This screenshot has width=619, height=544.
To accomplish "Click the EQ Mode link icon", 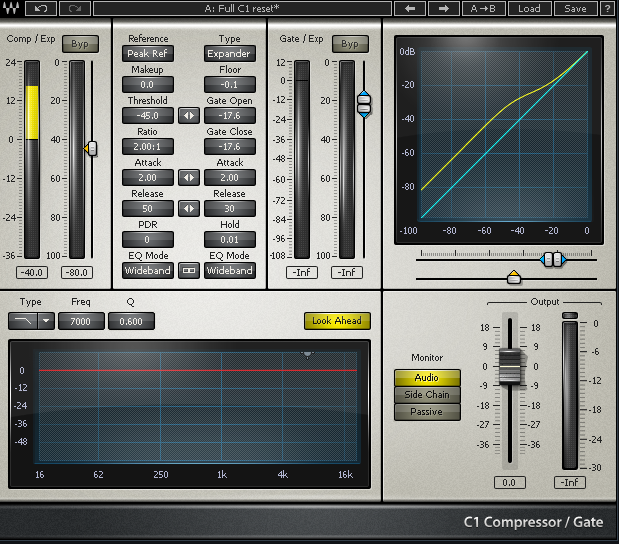I will click(189, 271).
